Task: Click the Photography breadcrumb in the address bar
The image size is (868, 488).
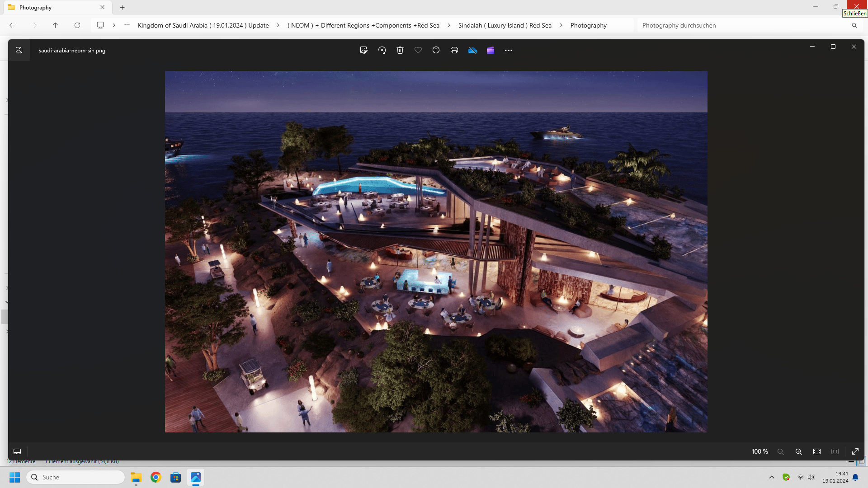Action: [588, 25]
